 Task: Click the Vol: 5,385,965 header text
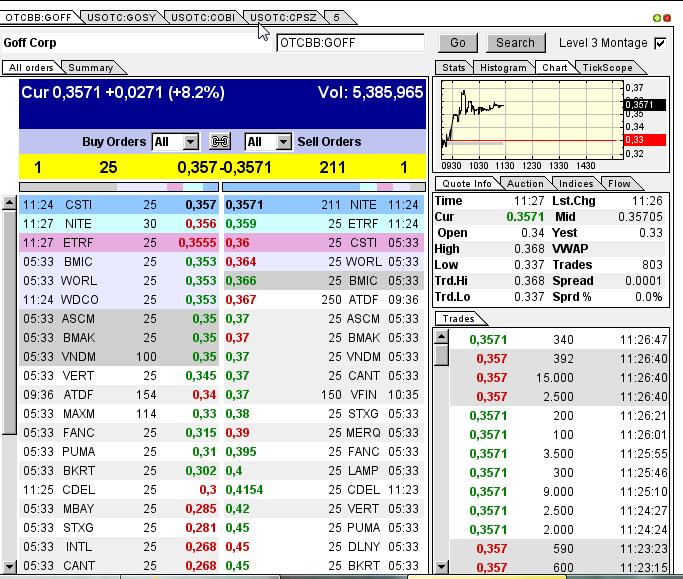(x=370, y=92)
